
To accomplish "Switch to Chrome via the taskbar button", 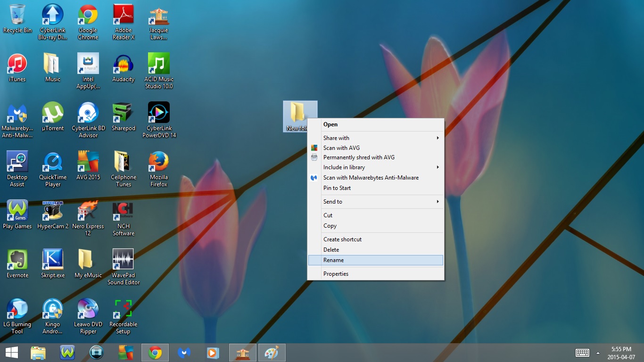I will (155, 353).
